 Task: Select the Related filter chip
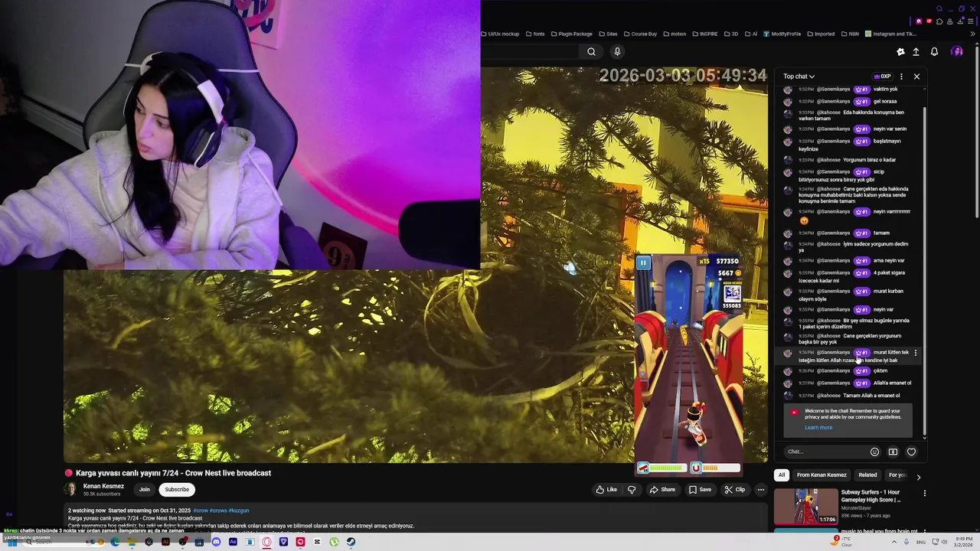tap(867, 475)
